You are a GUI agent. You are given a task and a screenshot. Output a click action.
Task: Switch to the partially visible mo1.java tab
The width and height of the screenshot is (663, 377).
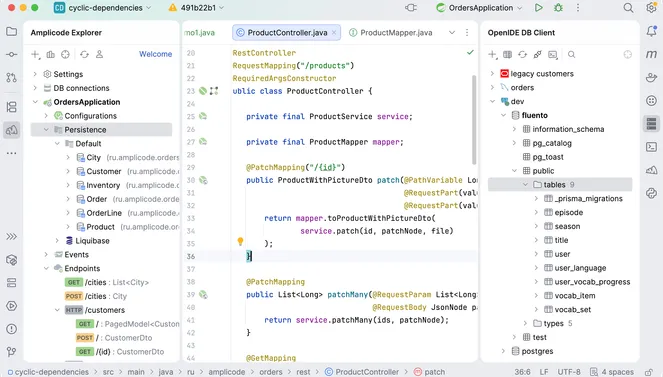tap(200, 33)
